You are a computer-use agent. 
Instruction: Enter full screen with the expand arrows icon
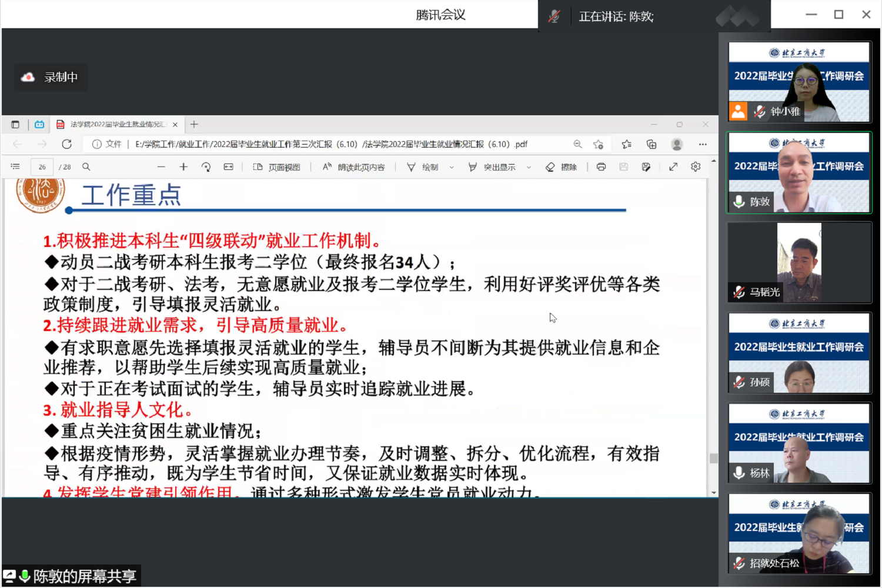click(673, 167)
